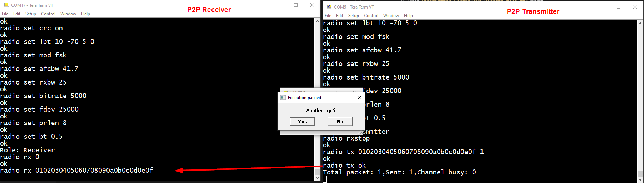Open Edit menu in COM17 window
644x183 pixels.
17,14
